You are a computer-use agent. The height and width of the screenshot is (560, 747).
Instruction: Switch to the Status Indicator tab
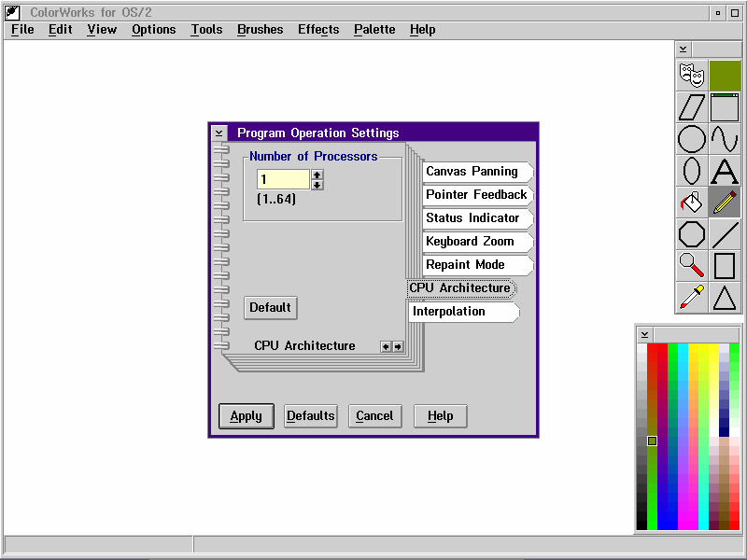(477, 218)
